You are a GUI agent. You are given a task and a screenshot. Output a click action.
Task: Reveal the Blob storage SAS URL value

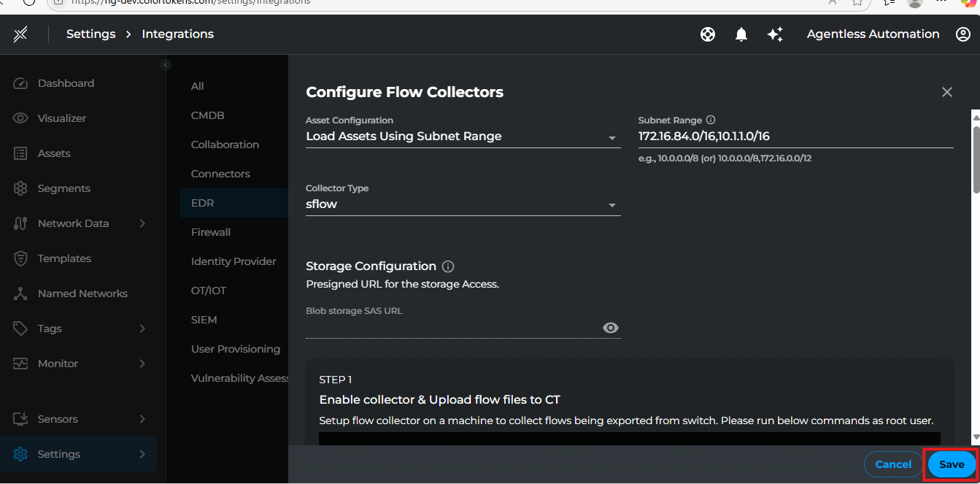click(x=611, y=327)
